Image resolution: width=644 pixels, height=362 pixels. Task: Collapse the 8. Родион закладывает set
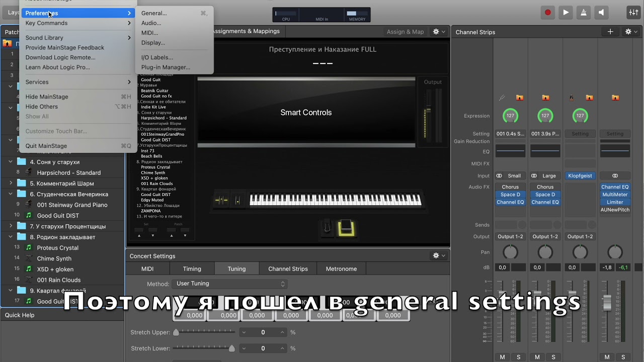pyautogui.click(x=10, y=237)
